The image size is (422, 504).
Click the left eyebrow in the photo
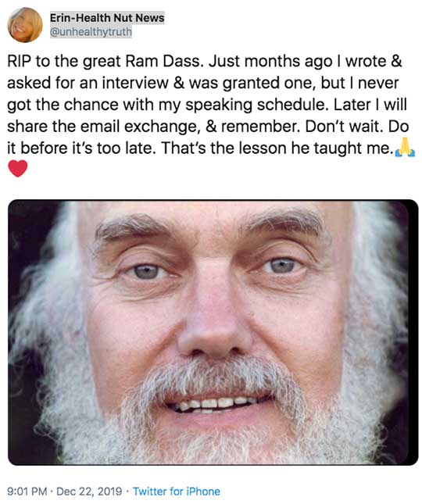point(132,227)
